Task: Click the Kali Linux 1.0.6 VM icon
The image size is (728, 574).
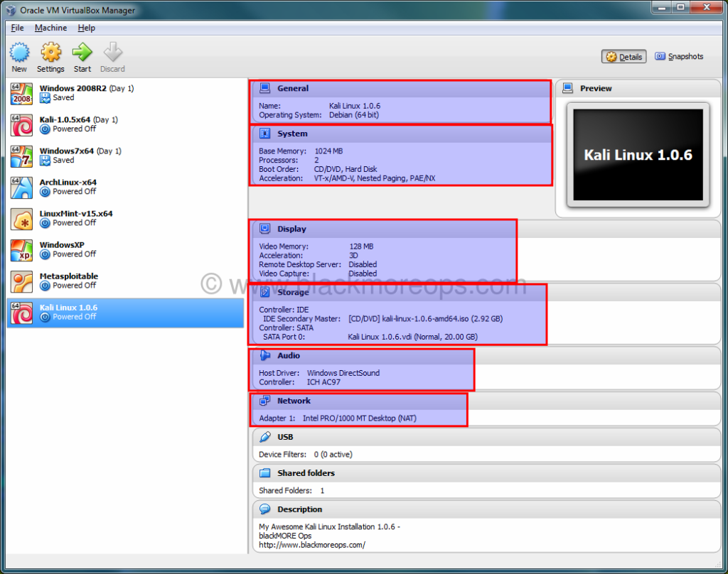Action: tap(22, 313)
